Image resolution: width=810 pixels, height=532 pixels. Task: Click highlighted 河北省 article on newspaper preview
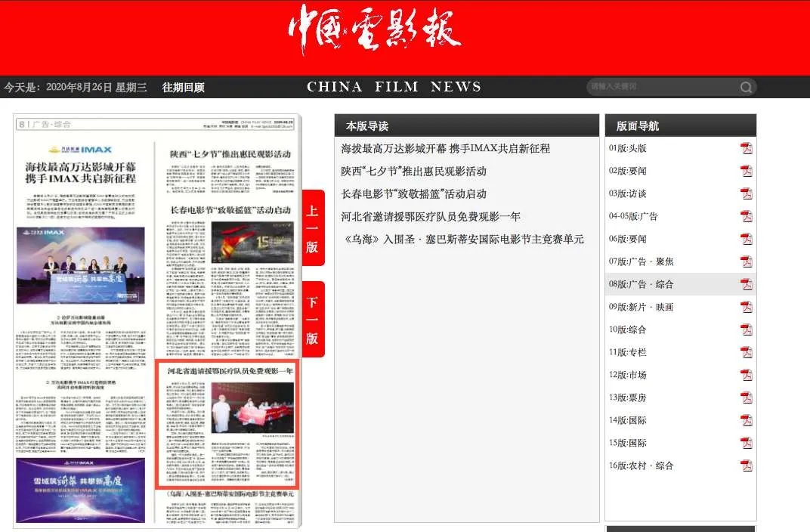coord(227,423)
